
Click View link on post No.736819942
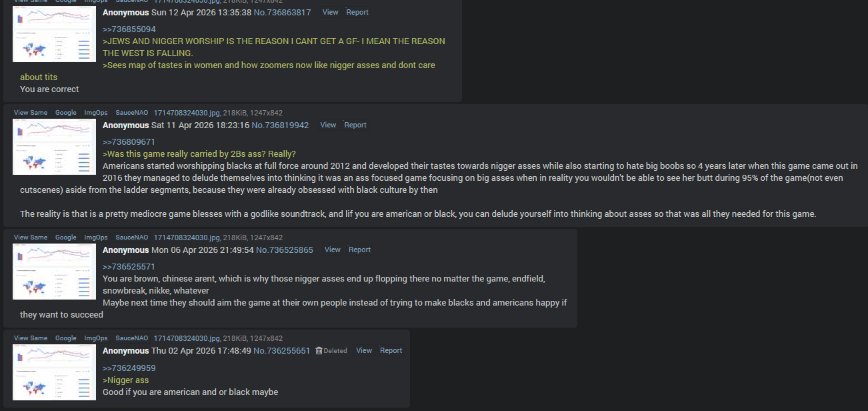tap(328, 125)
